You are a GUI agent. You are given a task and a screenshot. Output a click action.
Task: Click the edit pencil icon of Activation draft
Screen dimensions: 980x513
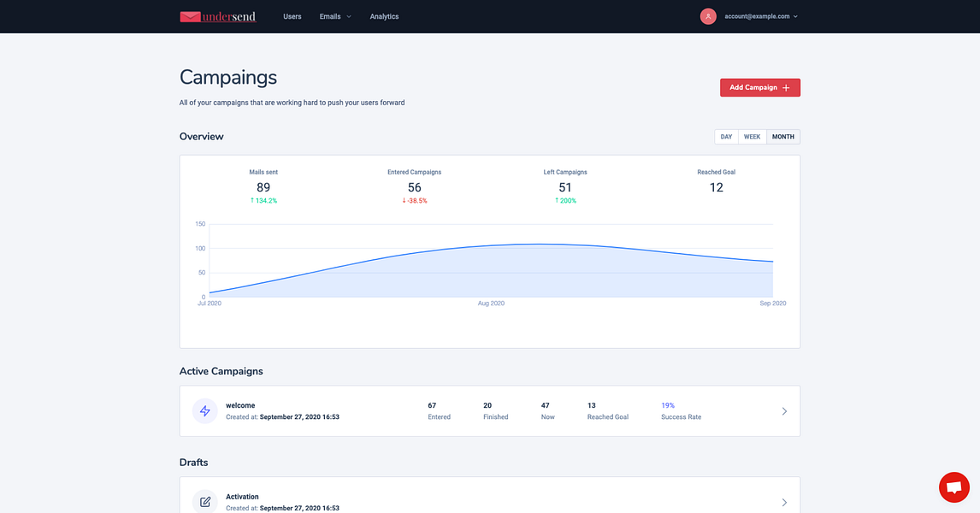205,502
